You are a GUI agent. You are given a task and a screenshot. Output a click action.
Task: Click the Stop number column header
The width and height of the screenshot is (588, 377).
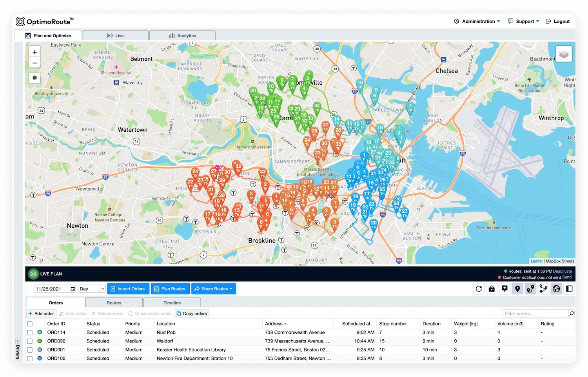[x=393, y=324]
